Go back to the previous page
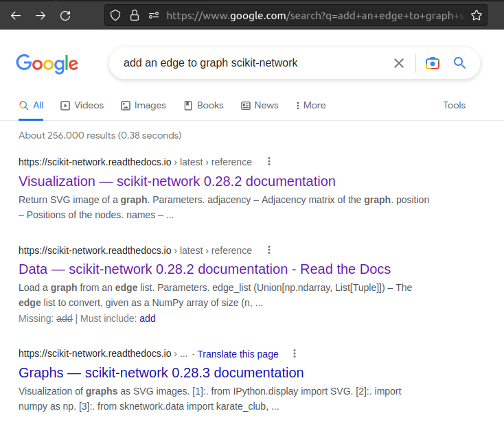 tap(16, 15)
